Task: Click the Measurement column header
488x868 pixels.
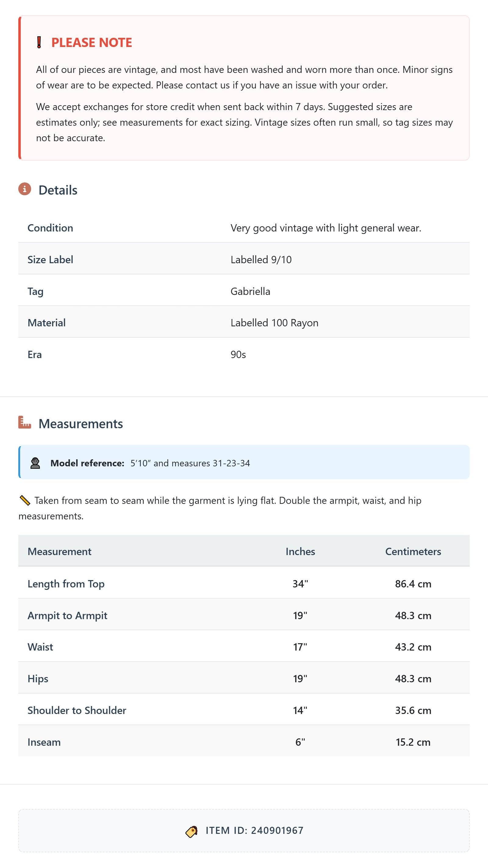Action: point(59,551)
